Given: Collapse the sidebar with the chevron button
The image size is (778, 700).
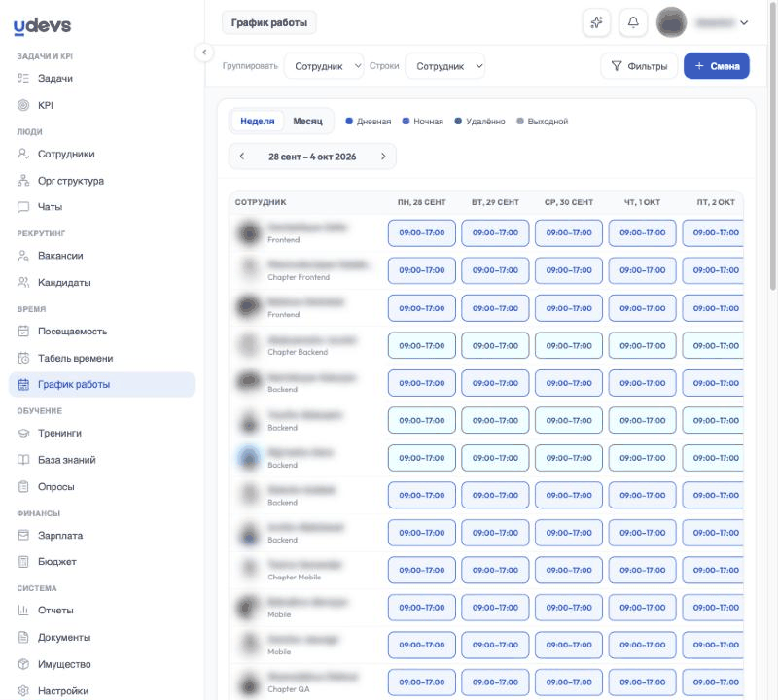Looking at the screenshot, I should 204,52.
